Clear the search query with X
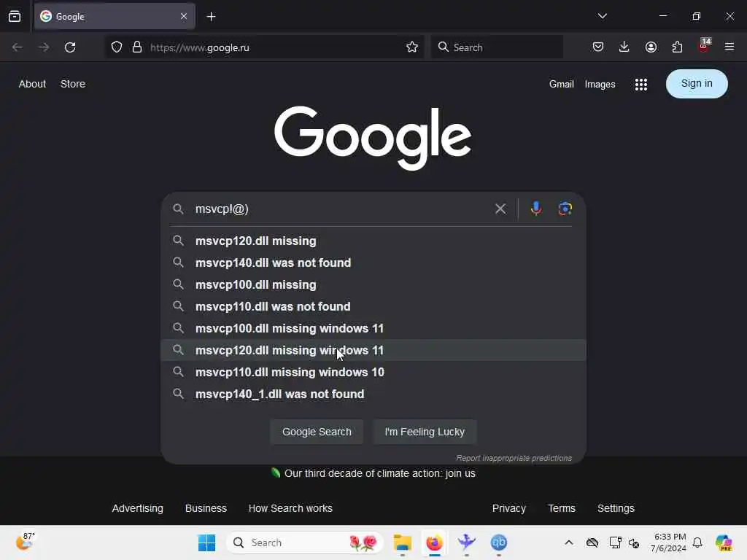The width and height of the screenshot is (747, 560). point(500,209)
